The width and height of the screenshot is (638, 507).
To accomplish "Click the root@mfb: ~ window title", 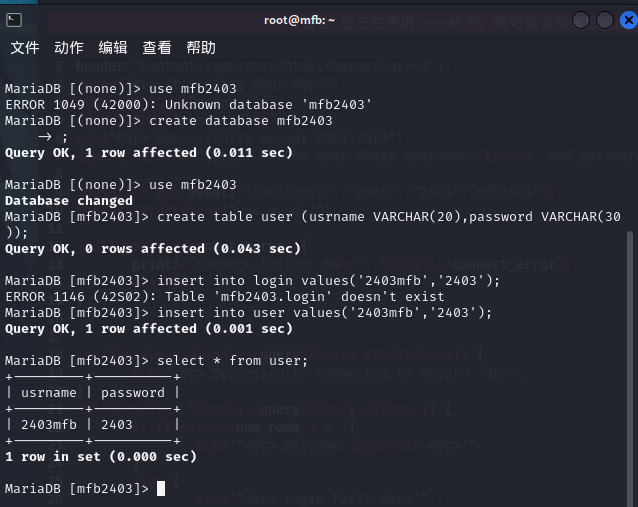I will coord(299,20).
